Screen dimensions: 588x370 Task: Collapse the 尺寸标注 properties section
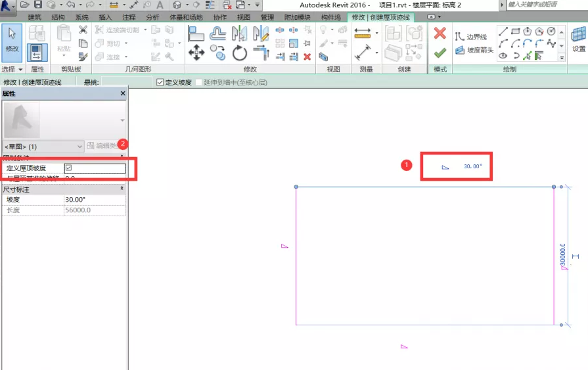coord(122,189)
